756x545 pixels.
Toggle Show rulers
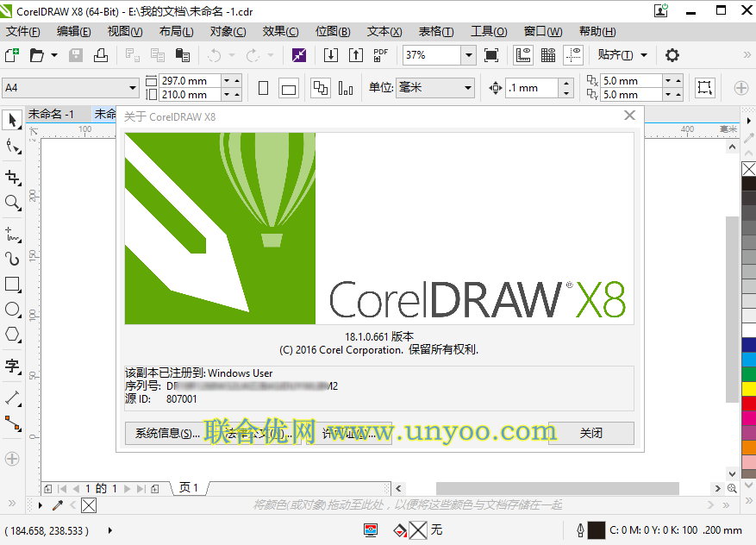click(523, 55)
